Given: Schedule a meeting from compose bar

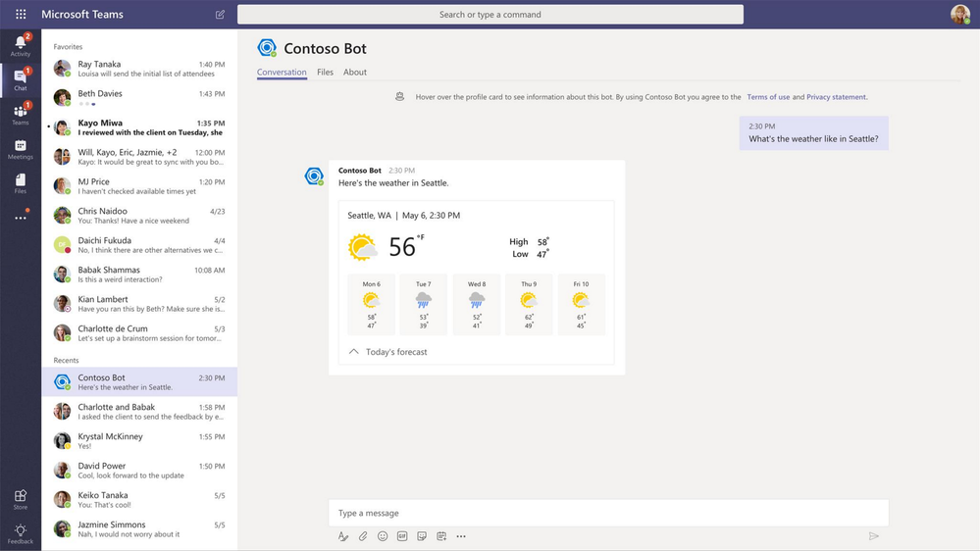Looking at the screenshot, I should coord(441,536).
